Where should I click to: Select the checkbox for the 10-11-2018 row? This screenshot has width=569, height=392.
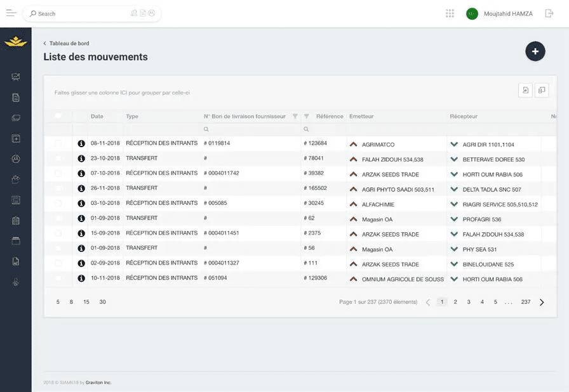[x=58, y=278]
